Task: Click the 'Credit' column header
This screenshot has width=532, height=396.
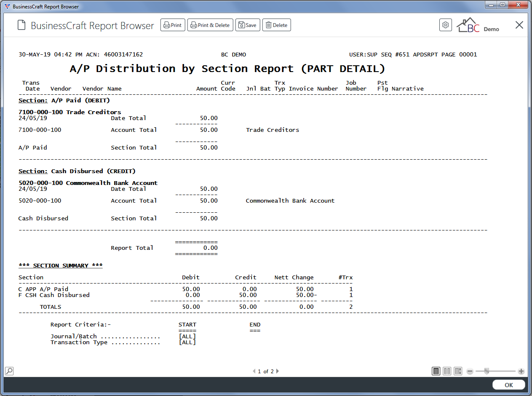Action: coord(246,277)
